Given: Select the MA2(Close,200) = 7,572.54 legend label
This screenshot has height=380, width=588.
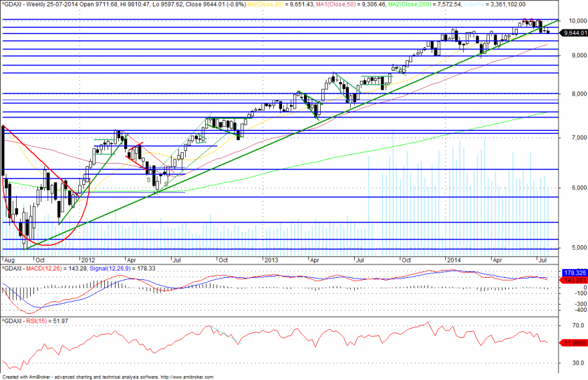Looking at the screenshot, I should 424,5.
